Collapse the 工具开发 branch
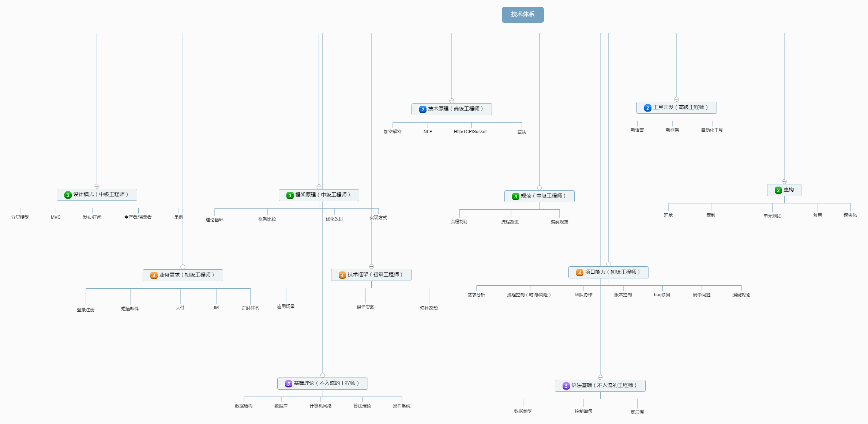 pyautogui.click(x=677, y=99)
